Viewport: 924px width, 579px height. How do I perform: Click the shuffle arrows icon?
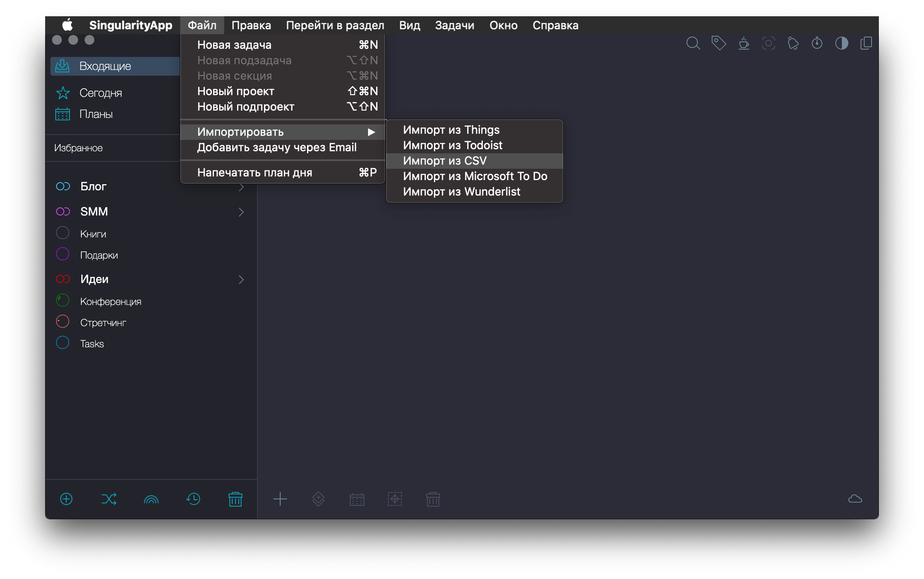pos(109,499)
